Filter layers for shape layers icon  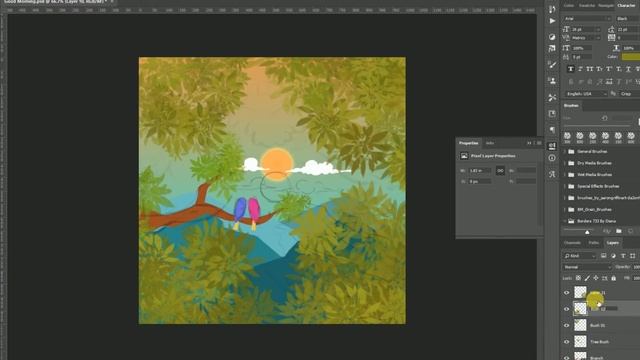pyautogui.click(x=633, y=256)
